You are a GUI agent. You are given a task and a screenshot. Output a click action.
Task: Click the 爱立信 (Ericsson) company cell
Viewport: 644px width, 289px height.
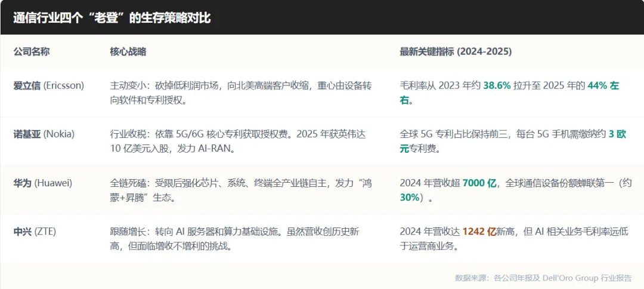click(x=49, y=85)
